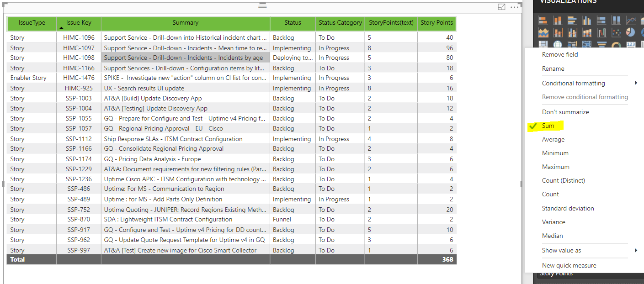Screen dimensions: 644x284
Task: Select the stacked area chart visualization
Action: click(x=543, y=32)
